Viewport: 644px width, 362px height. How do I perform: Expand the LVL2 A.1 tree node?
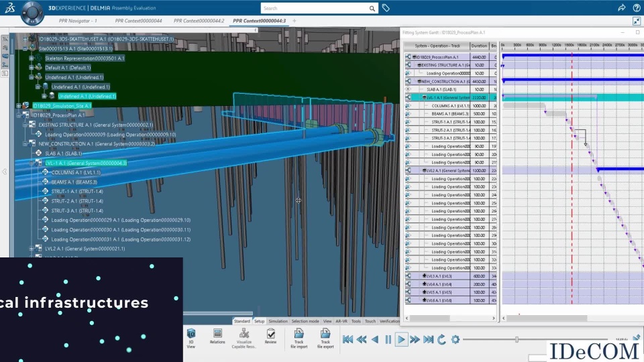coord(31,249)
